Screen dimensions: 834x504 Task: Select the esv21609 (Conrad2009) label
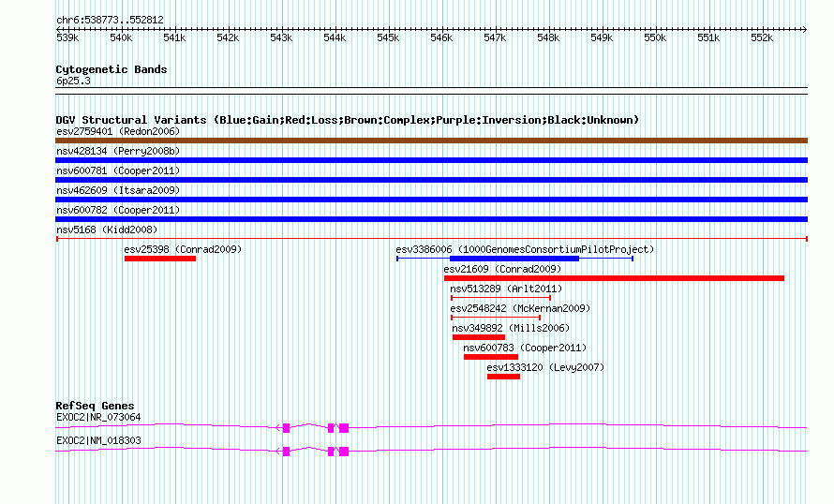click(x=502, y=269)
